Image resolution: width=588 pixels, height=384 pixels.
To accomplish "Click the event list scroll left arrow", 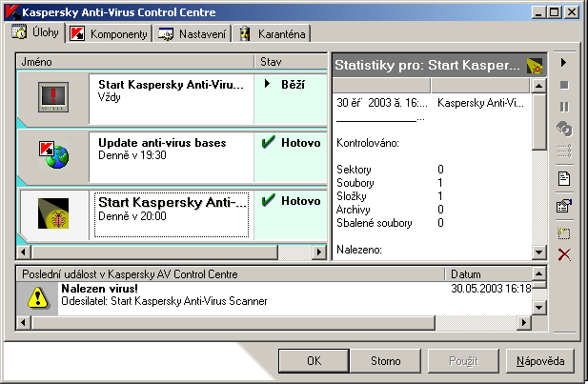I will click(24, 322).
